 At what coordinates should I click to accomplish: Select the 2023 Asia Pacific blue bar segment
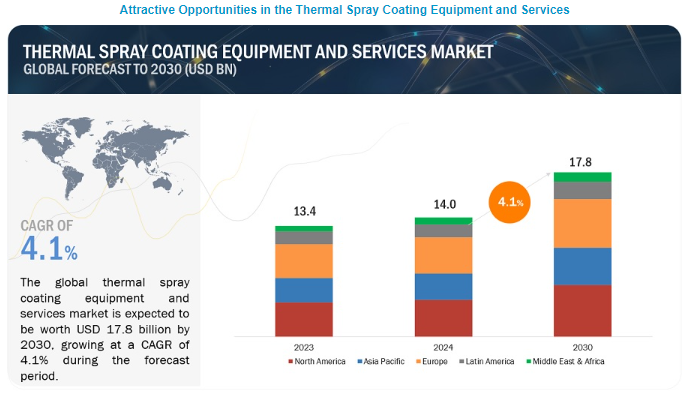[304, 290]
